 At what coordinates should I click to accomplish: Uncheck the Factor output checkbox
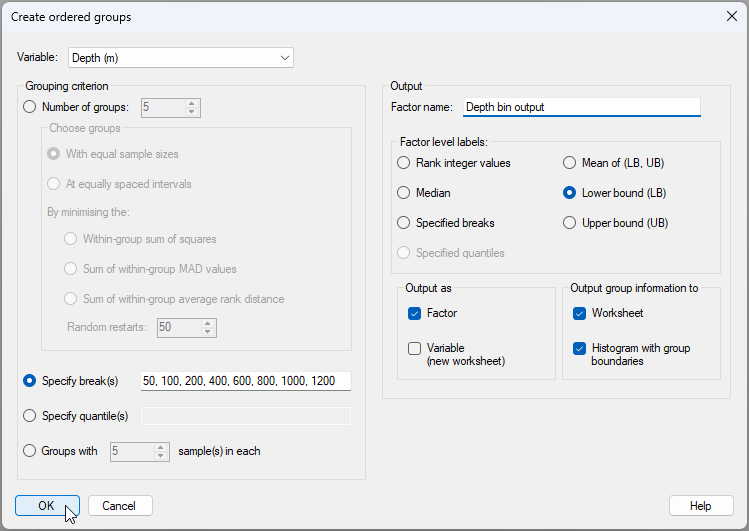click(415, 313)
